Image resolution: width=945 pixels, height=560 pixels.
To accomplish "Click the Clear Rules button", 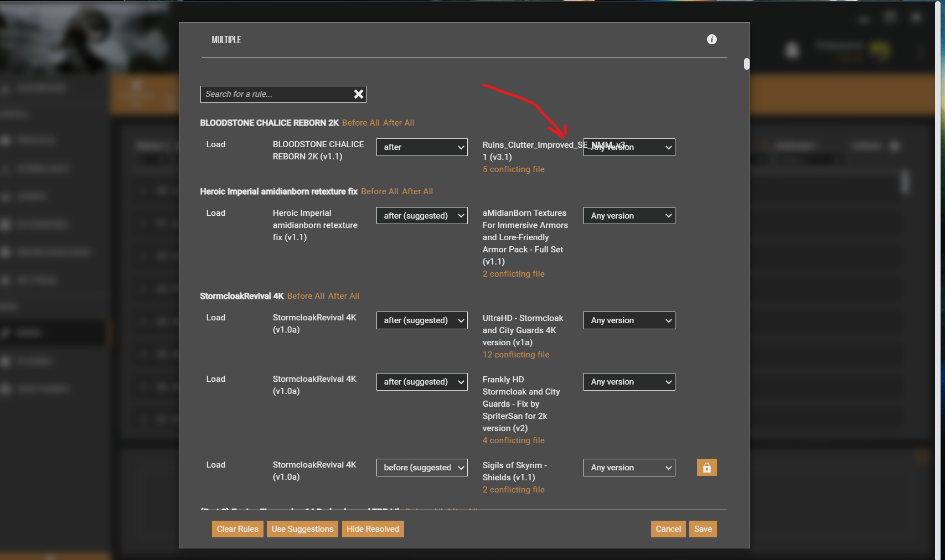I will (237, 528).
